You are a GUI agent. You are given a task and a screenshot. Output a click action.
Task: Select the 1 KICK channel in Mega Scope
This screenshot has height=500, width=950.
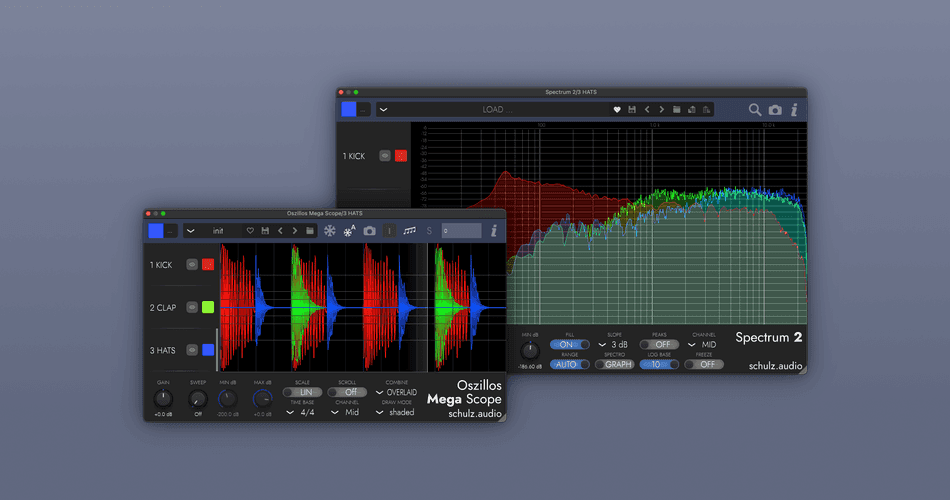161,265
